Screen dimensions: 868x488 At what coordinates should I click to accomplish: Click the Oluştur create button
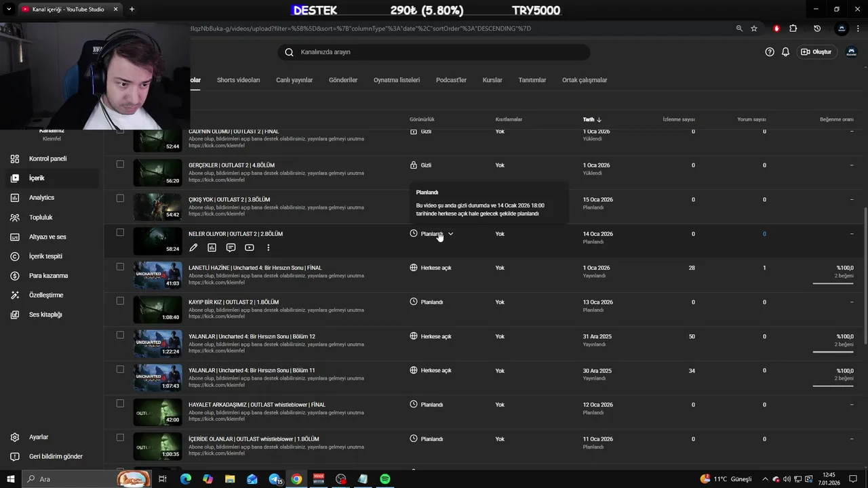click(x=816, y=52)
